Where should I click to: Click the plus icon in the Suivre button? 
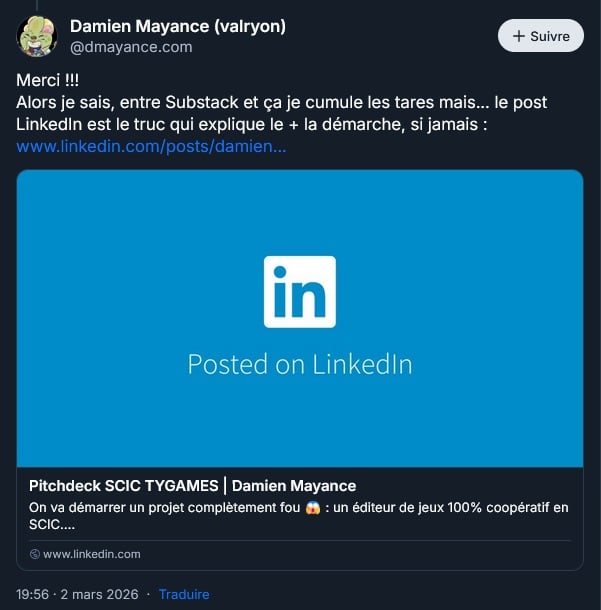[x=518, y=36]
